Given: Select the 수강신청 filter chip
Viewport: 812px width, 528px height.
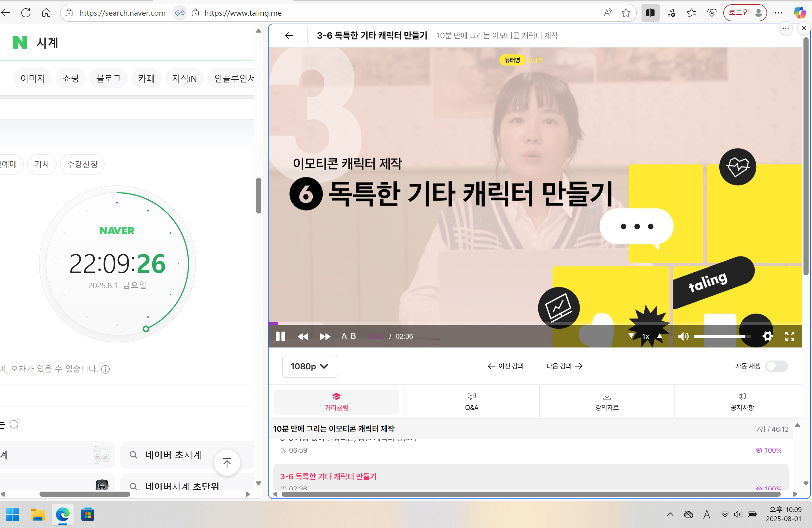Looking at the screenshot, I should [x=82, y=164].
